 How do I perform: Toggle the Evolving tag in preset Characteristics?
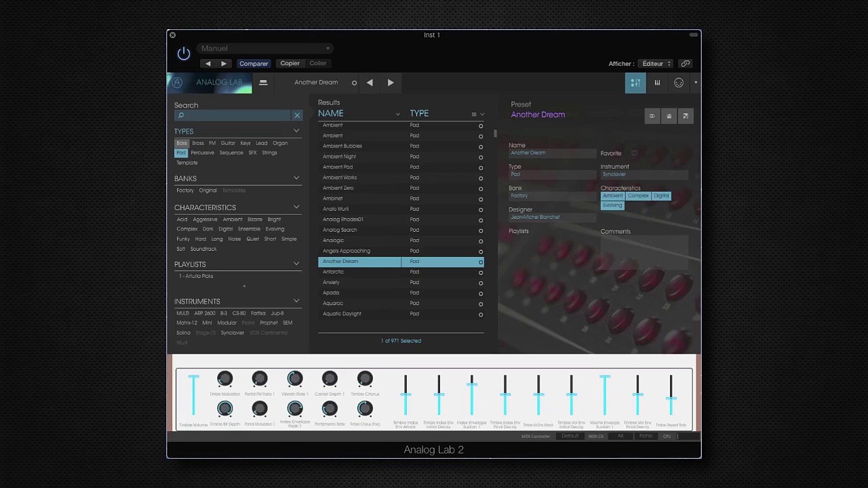tap(612, 205)
